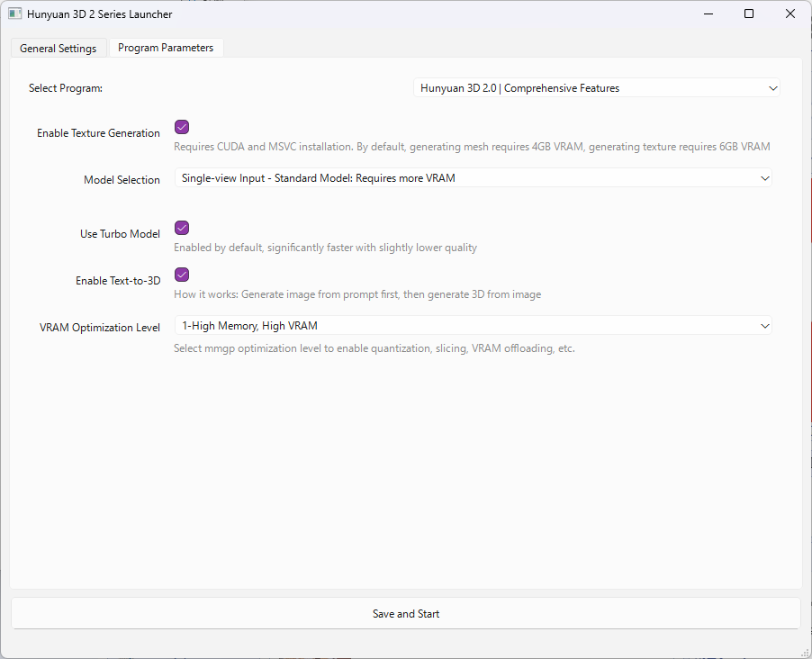This screenshot has height=659, width=812.
Task: Switch to the General Settings tab
Action: click(59, 49)
